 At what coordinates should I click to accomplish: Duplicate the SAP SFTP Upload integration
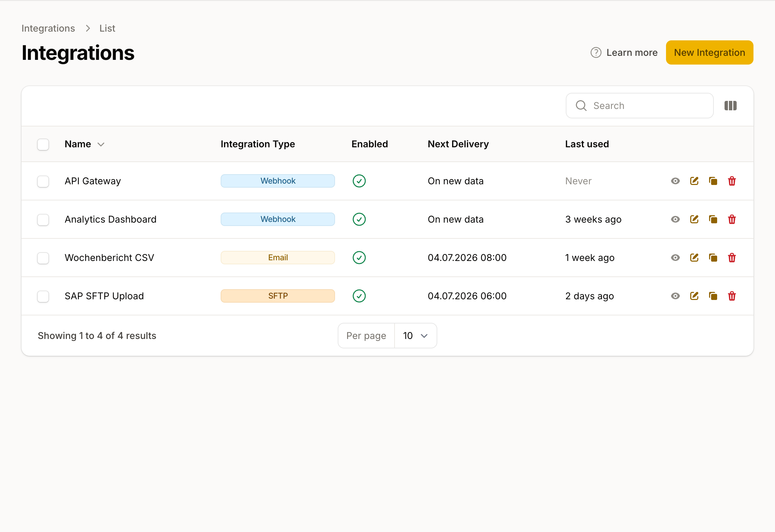pyautogui.click(x=713, y=296)
